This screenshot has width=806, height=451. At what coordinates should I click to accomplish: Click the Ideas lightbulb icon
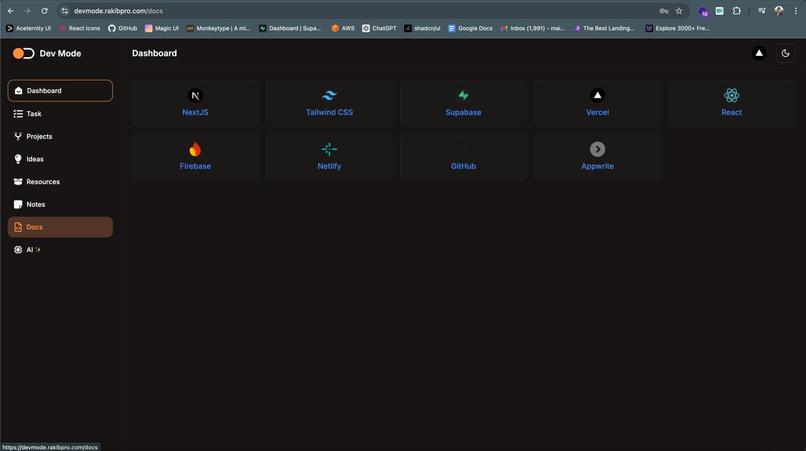(18, 159)
